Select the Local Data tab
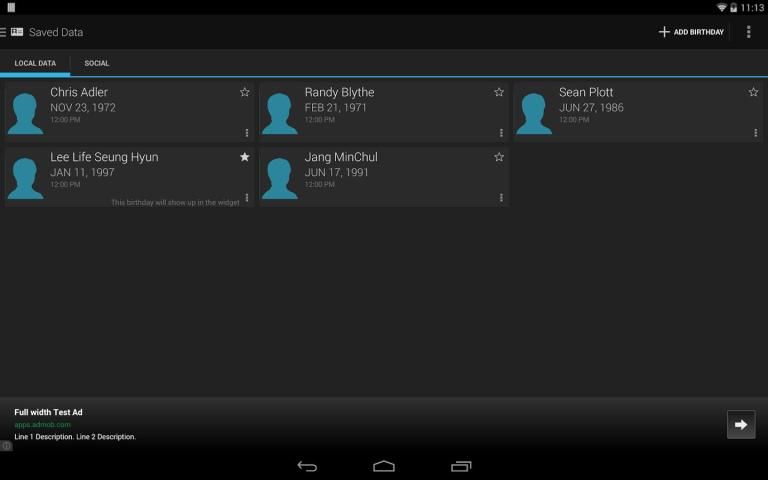This screenshot has height=480, width=768. (x=35, y=63)
